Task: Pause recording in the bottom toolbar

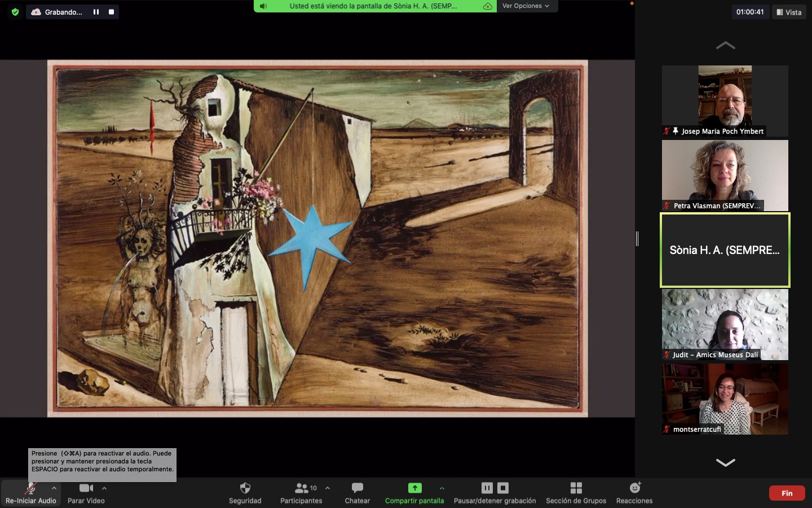Action: click(x=487, y=488)
